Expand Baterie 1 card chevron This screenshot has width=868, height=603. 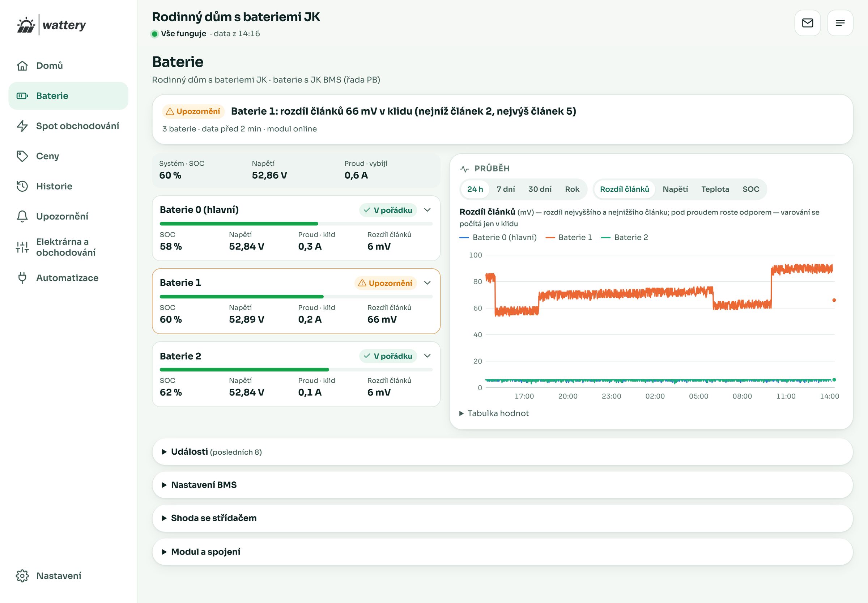(427, 283)
